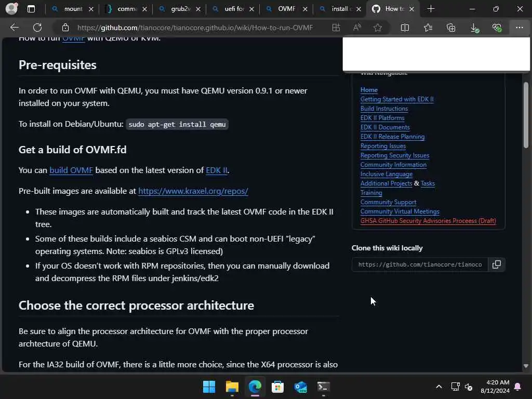Viewport: 532px width, 399px height.
Task: Reload the current page
Action: pos(37,28)
